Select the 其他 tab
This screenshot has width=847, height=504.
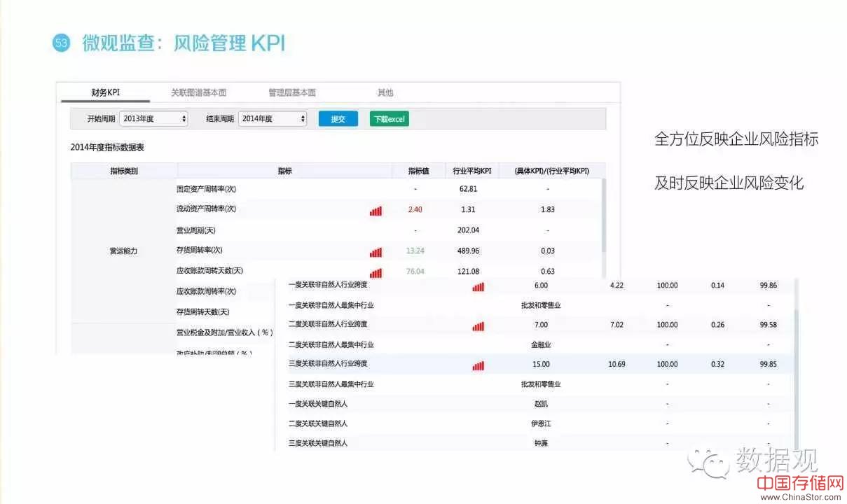tap(385, 92)
